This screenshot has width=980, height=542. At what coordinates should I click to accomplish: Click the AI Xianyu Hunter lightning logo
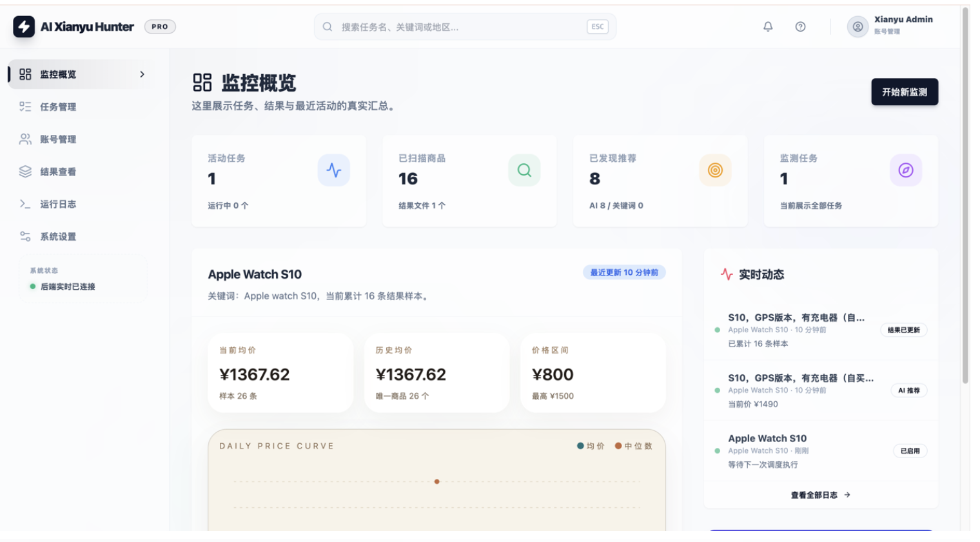tap(24, 26)
